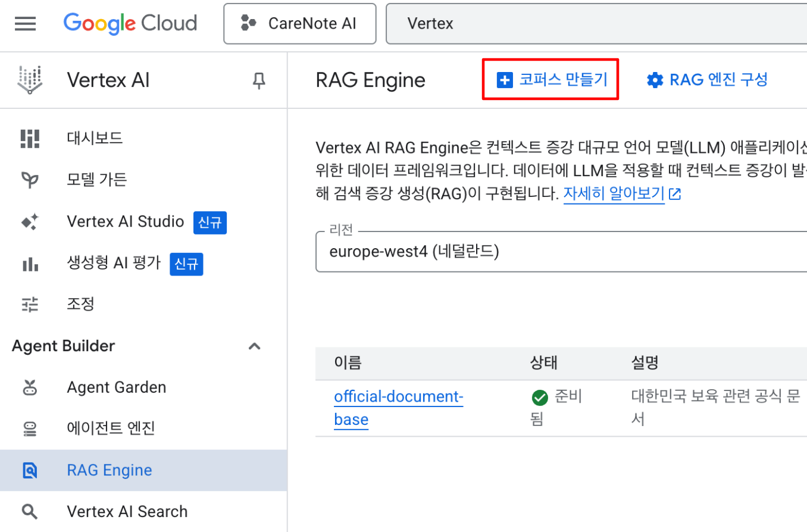Click the Vertex AI Search magnifier icon
The height and width of the screenshot is (532, 807).
[30, 512]
